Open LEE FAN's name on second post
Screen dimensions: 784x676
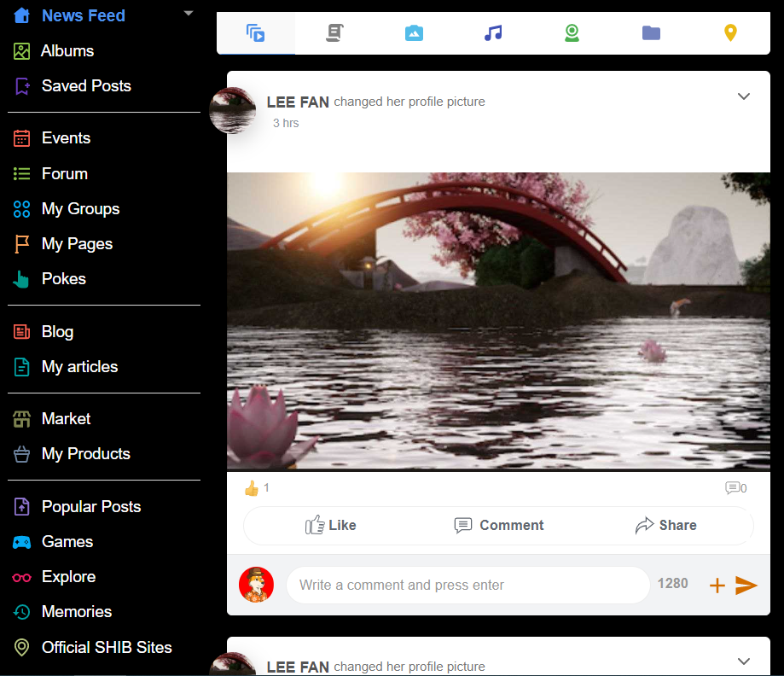click(298, 667)
